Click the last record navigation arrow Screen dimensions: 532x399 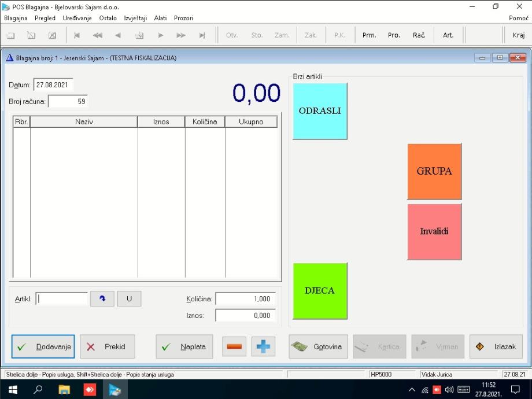(x=202, y=35)
